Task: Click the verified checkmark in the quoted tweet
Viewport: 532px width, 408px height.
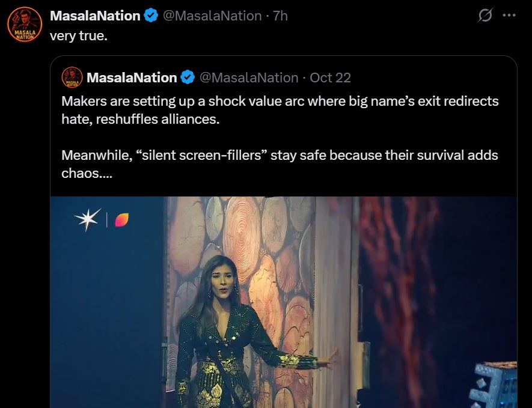Action: tap(188, 77)
